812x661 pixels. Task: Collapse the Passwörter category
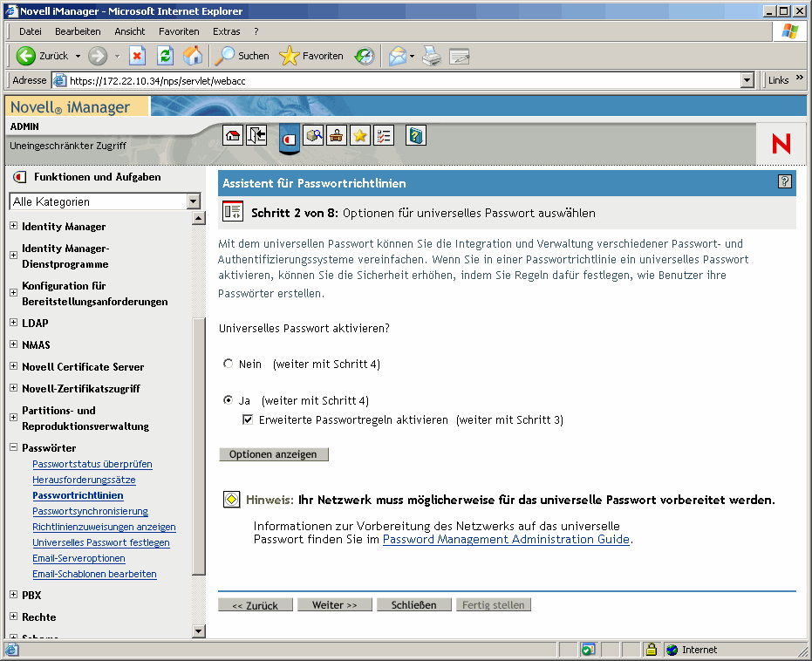pyautogui.click(x=12, y=446)
